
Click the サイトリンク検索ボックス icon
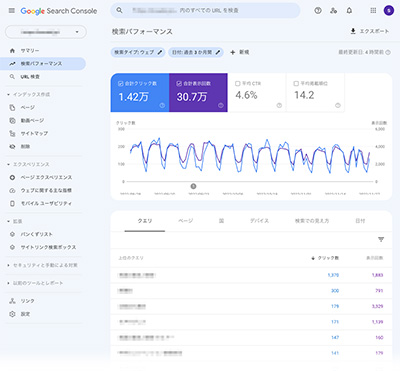[12, 247]
